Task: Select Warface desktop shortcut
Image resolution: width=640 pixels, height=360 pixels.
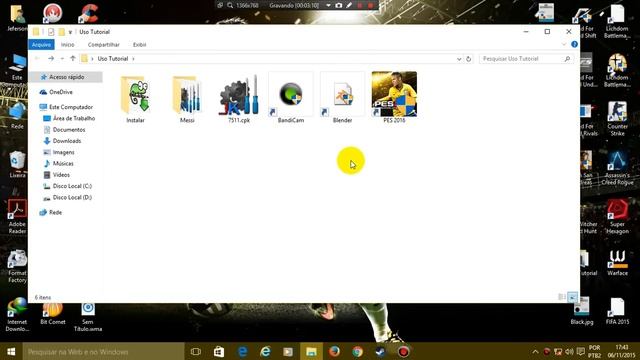Action: 617,263
